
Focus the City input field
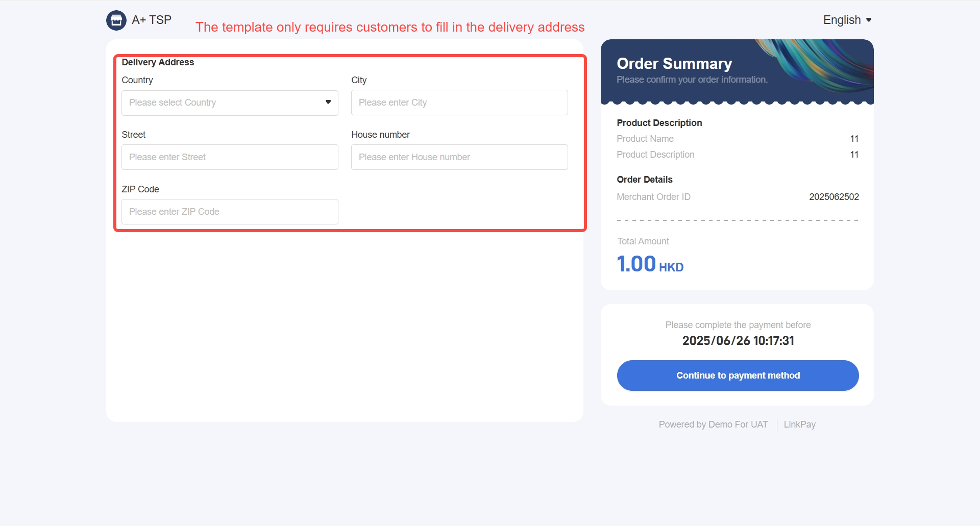(x=459, y=103)
